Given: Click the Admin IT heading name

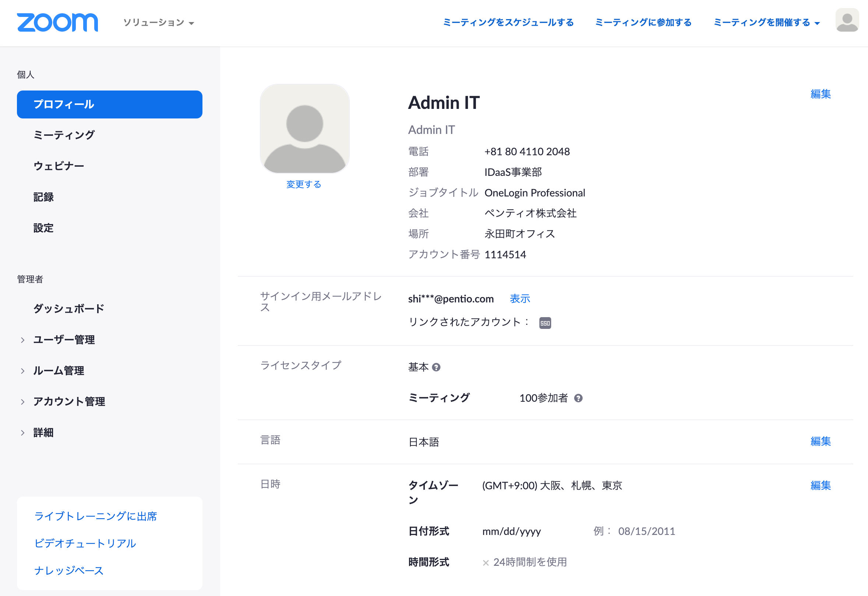Looking at the screenshot, I should coord(444,103).
